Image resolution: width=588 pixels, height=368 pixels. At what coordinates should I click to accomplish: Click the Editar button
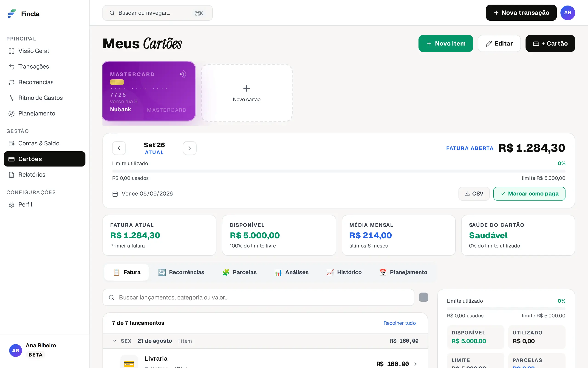pyautogui.click(x=499, y=43)
